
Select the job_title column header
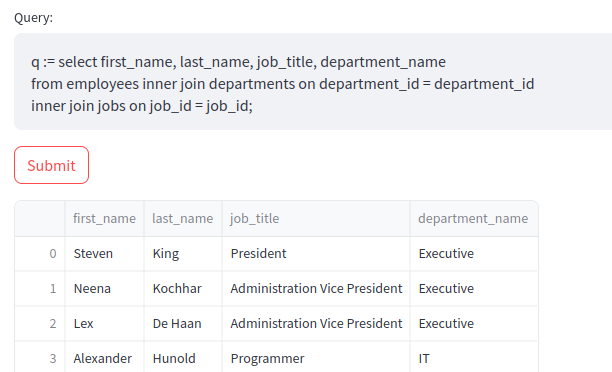(x=316, y=219)
